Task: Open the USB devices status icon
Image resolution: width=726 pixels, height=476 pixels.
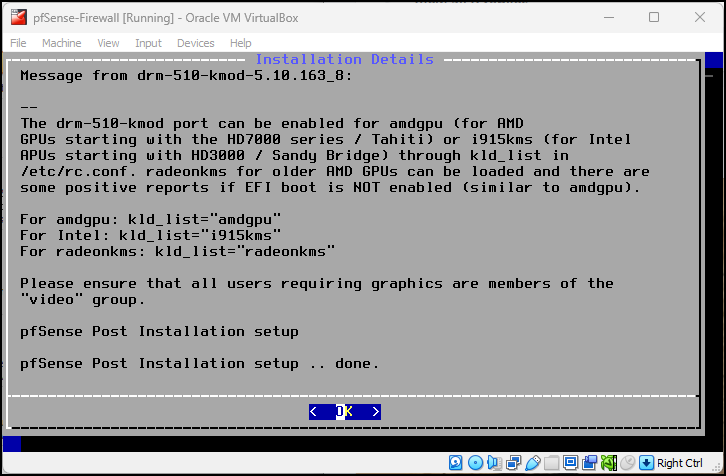Action: [532, 463]
